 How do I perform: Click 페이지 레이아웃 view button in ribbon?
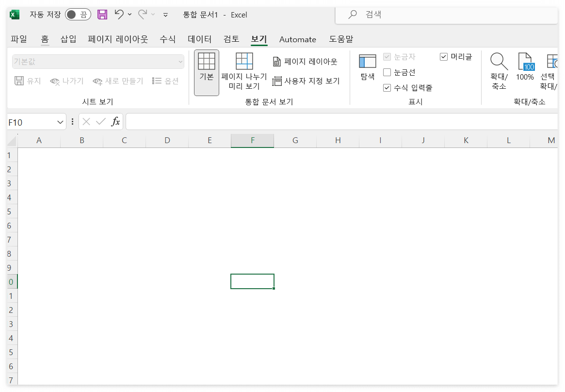[x=305, y=62]
